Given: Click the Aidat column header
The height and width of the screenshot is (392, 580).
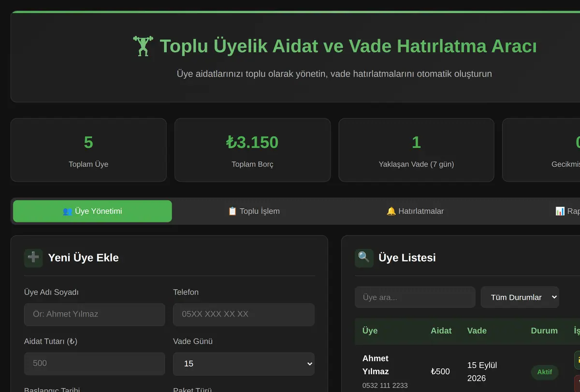Looking at the screenshot, I should click(x=441, y=331).
